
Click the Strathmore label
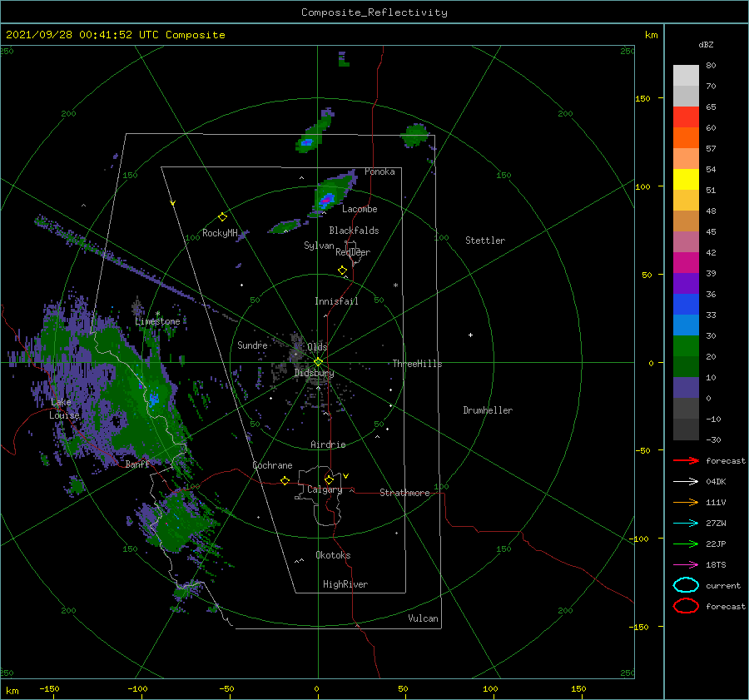(404, 493)
